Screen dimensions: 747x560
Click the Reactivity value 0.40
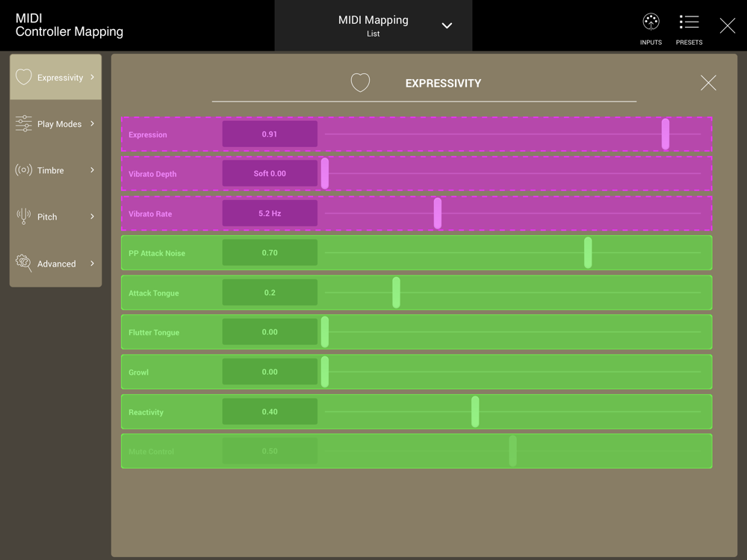pyautogui.click(x=270, y=411)
